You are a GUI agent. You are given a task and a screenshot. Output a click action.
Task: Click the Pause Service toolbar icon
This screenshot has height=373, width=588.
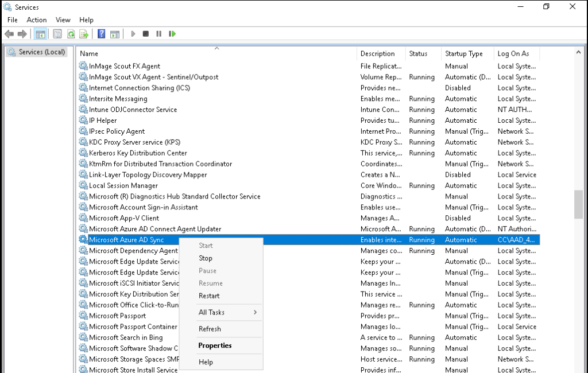158,34
